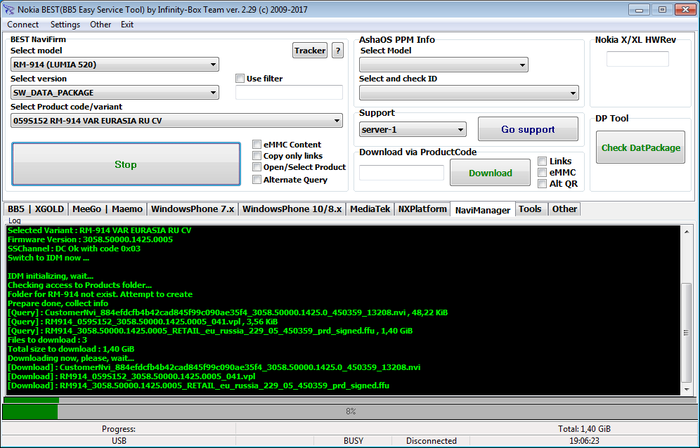The image size is (700, 448).
Task: Open the Select model dropdown RM-914
Action: pyautogui.click(x=115, y=65)
